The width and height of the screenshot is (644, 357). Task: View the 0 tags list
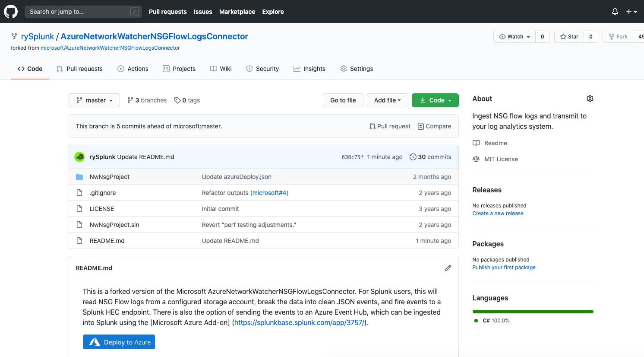(x=187, y=100)
